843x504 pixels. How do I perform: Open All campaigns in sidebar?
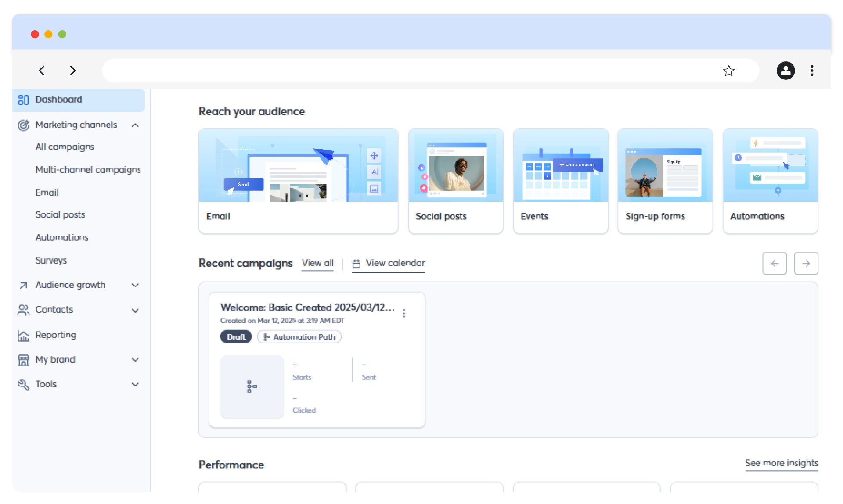(x=65, y=147)
